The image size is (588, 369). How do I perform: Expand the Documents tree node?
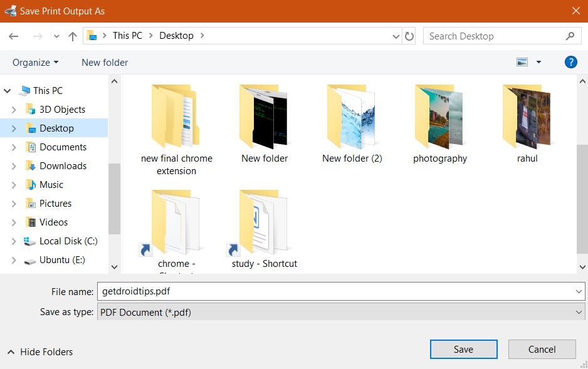[x=14, y=147]
